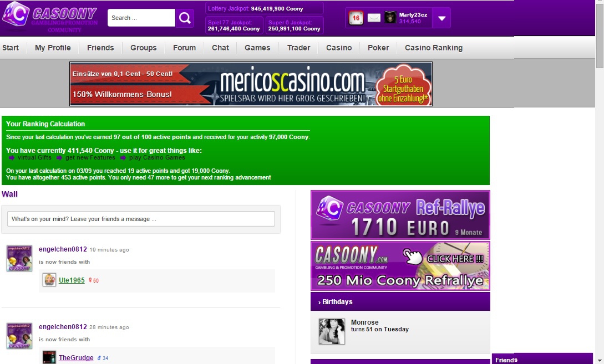Open the calendar icon showing 16

(356, 18)
